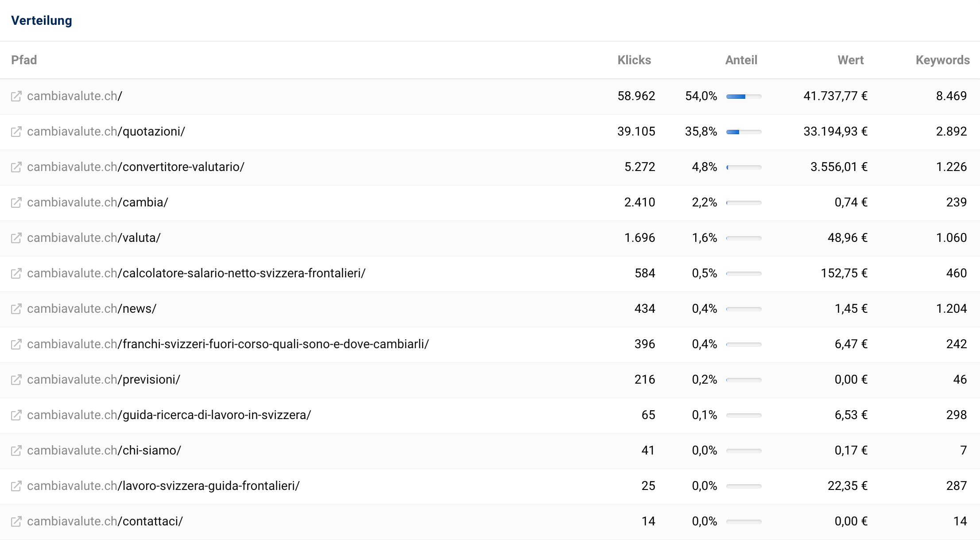This screenshot has height=540, width=980.
Task: Sort table by Anteil column header
Action: 741,60
